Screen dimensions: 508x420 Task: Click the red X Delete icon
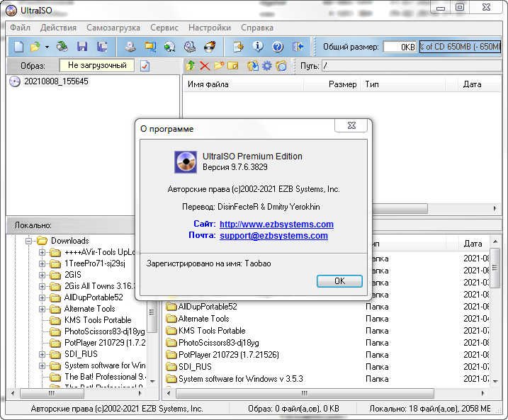[205, 66]
